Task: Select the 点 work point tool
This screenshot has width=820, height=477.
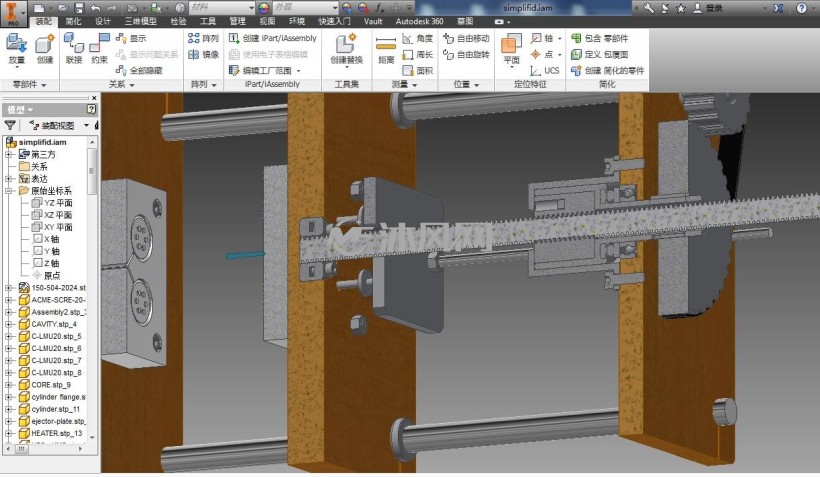Action: 542,54
